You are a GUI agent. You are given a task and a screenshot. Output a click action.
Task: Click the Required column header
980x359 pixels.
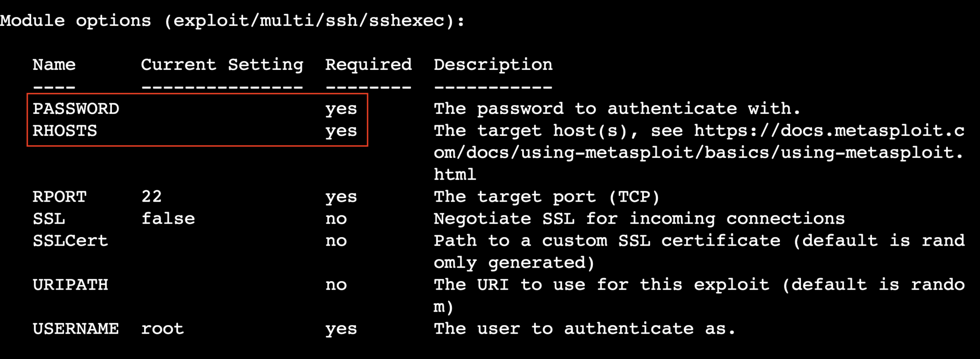[368, 65]
